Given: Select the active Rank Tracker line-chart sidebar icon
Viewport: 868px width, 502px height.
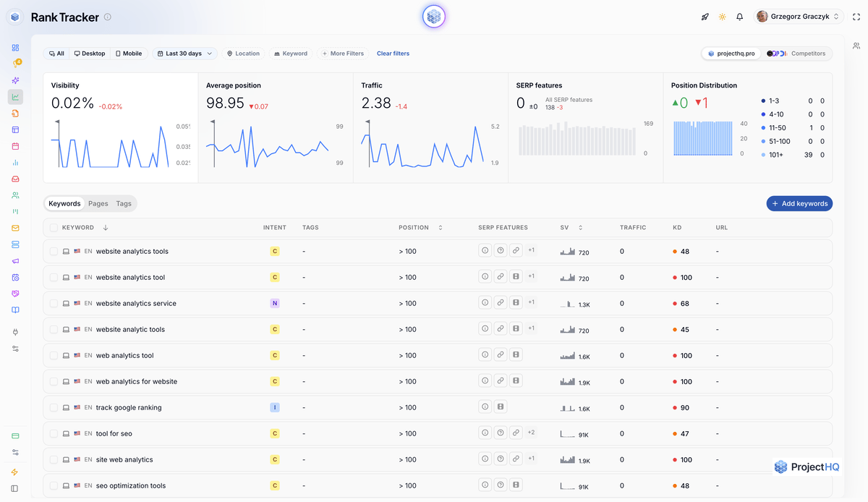Looking at the screenshot, I should point(15,97).
